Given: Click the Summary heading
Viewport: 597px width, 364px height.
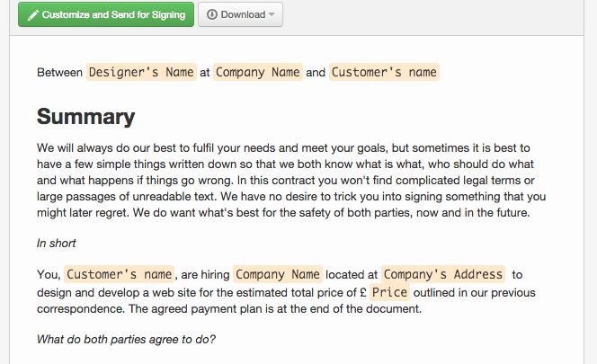Looking at the screenshot, I should coord(86,117).
